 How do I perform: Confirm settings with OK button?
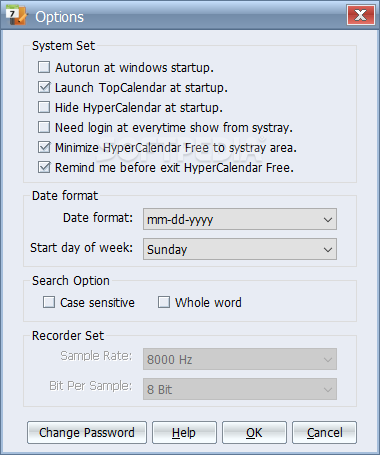click(x=254, y=433)
